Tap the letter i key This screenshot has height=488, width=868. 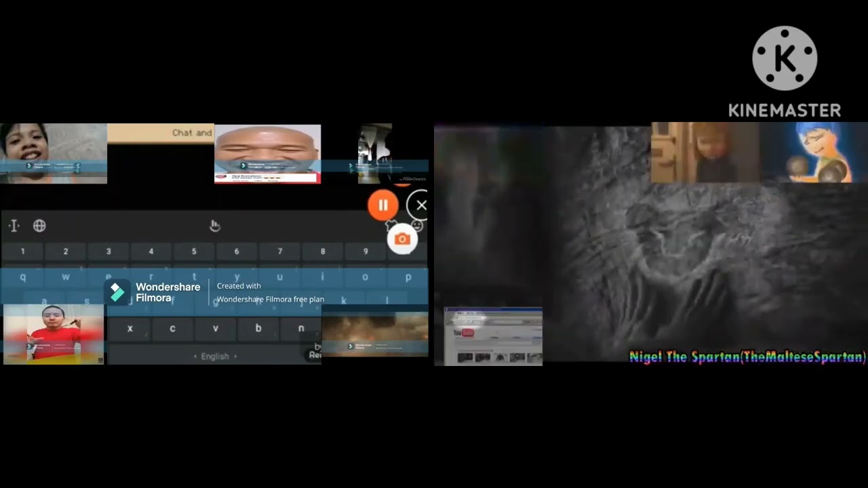tap(323, 277)
